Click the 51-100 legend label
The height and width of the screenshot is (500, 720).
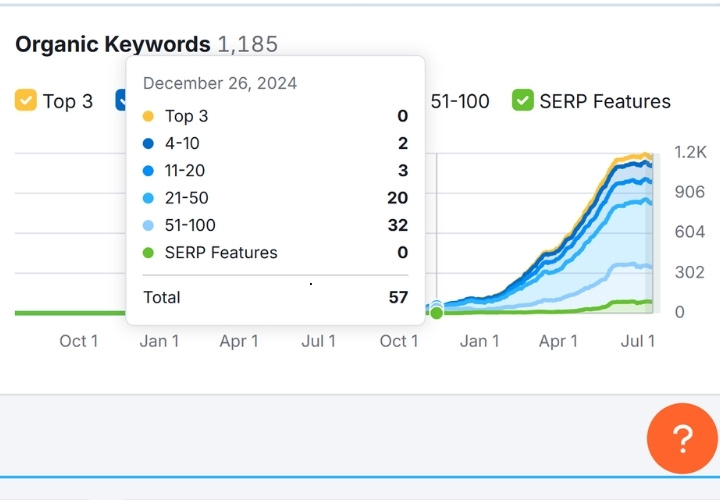click(460, 101)
